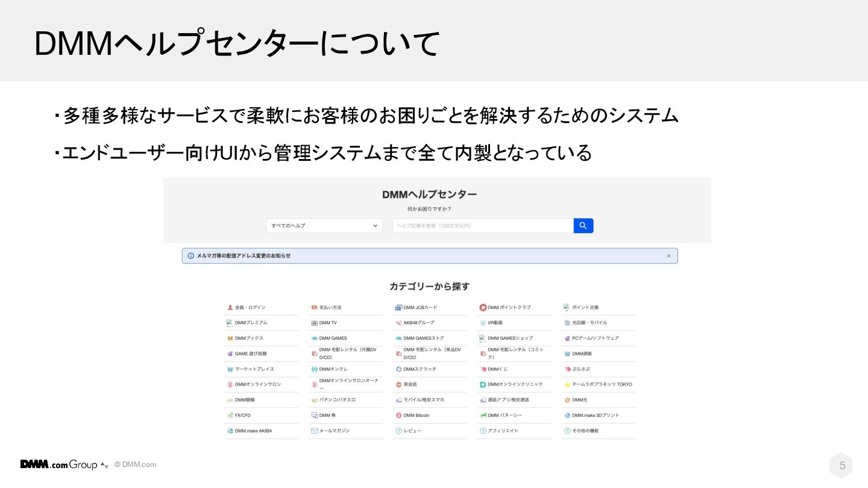Screen dimensions: 868x488
Task: Focus the ヘルプ記事を検索 search field
Action: [483, 225]
